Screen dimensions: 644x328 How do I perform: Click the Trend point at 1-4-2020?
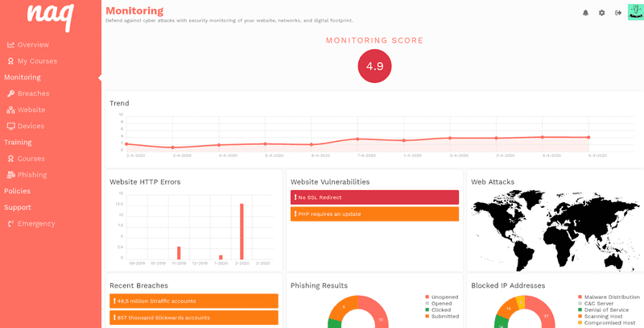pyautogui.click(x=404, y=140)
